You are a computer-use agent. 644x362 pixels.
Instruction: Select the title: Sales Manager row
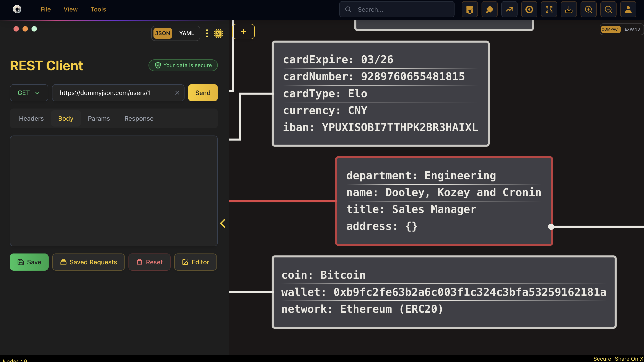(444, 209)
